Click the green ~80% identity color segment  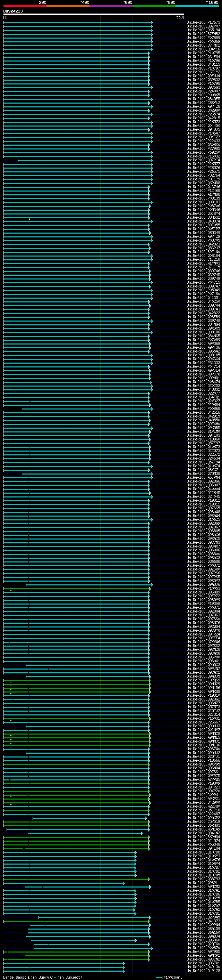[x=154, y=7]
